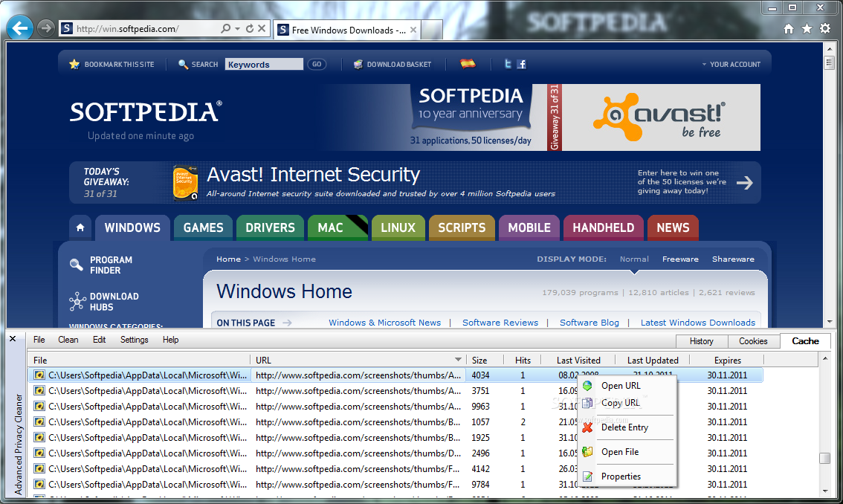The image size is (843, 504).
Task: Click the Avast Internet Security box icon
Action: [185, 183]
